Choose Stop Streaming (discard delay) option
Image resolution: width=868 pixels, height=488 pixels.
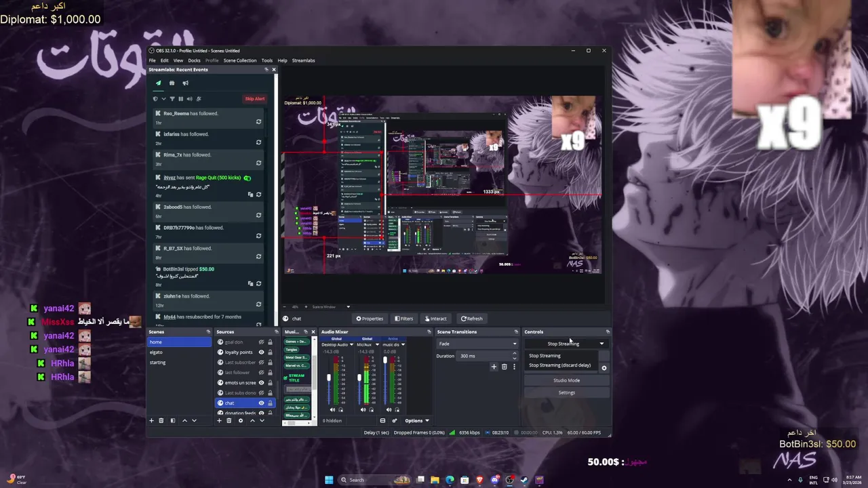coord(560,365)
